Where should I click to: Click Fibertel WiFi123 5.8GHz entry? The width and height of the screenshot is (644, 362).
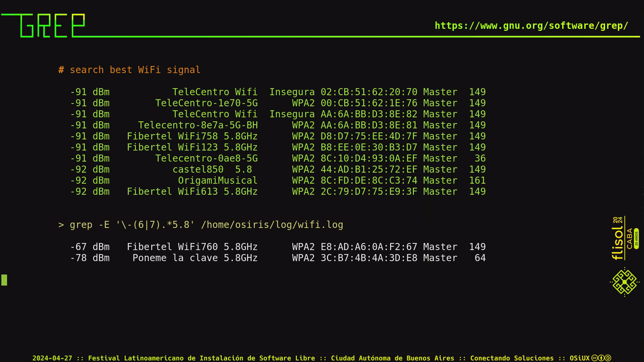192,147
